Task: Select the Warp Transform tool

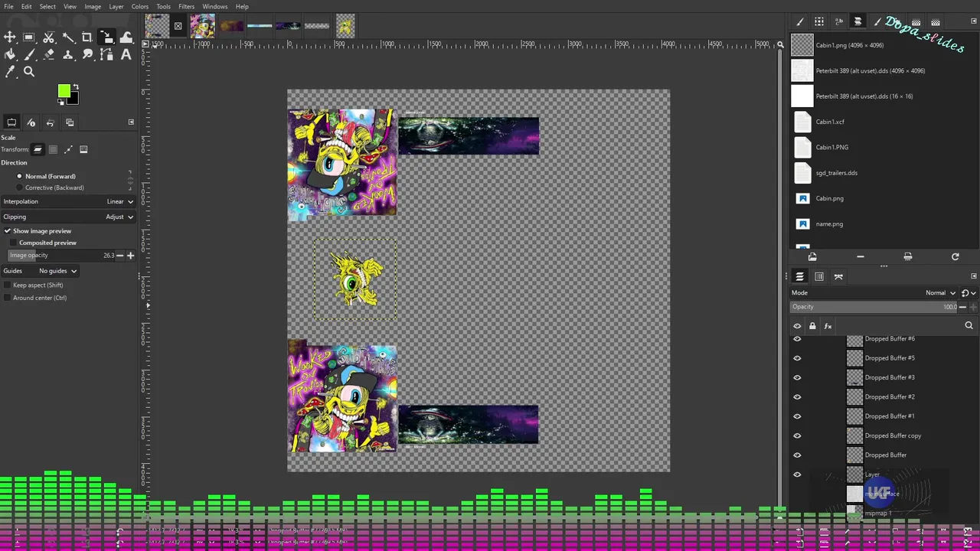Action: click(126, 37)
